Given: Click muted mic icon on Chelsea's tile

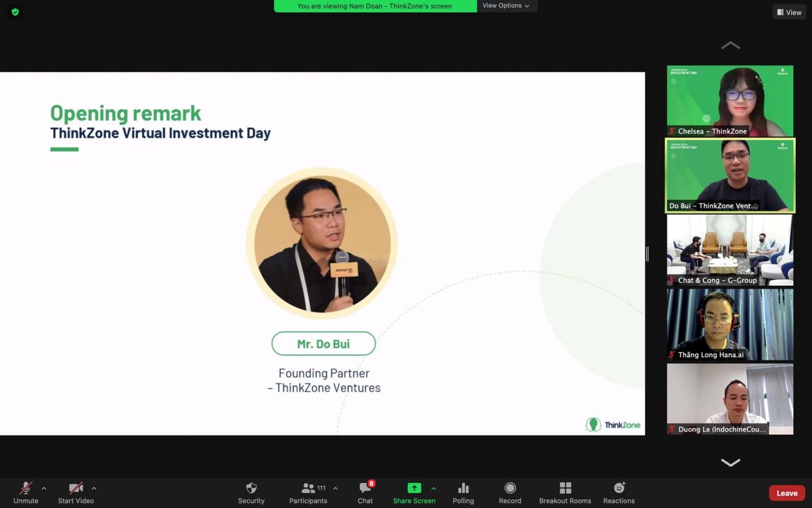Looking at the screenshot, I should point(673,131).
